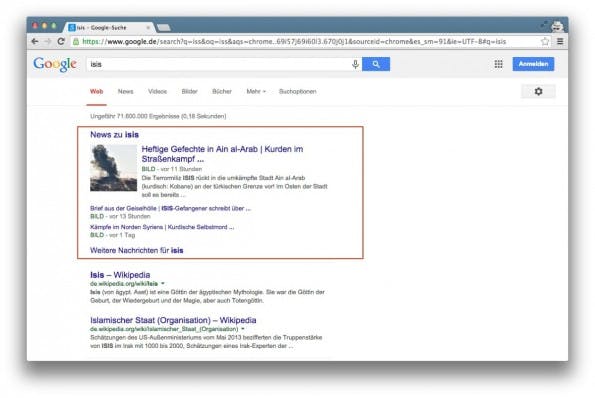Open the Isis – Wikipedia result

coord(120,275)
